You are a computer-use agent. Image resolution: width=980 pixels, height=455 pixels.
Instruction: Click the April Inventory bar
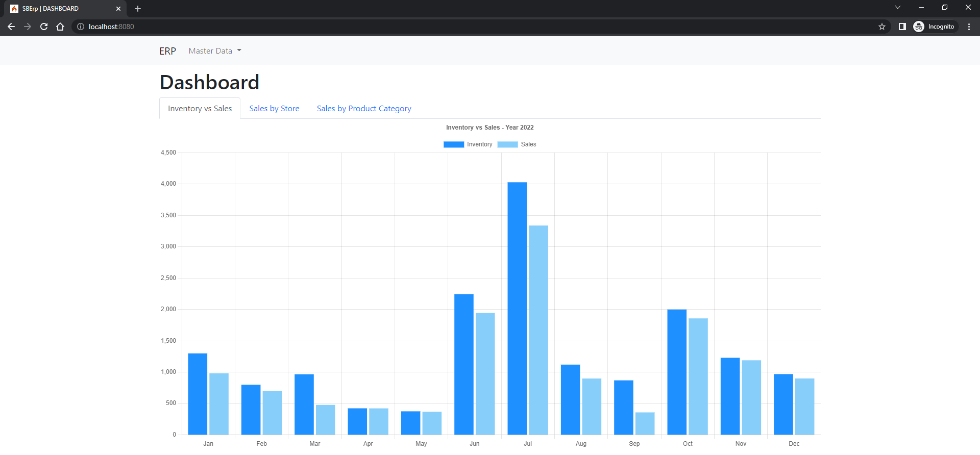tap(357, 421)
